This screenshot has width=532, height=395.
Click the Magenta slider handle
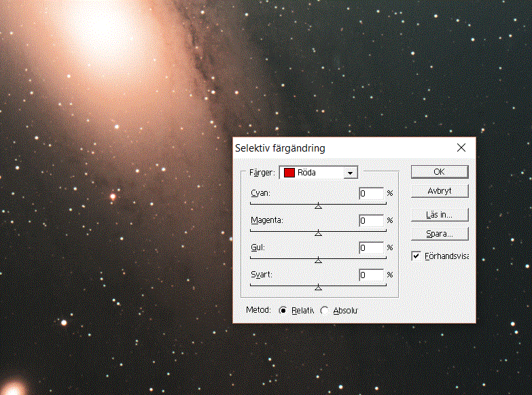coord(318,233)
